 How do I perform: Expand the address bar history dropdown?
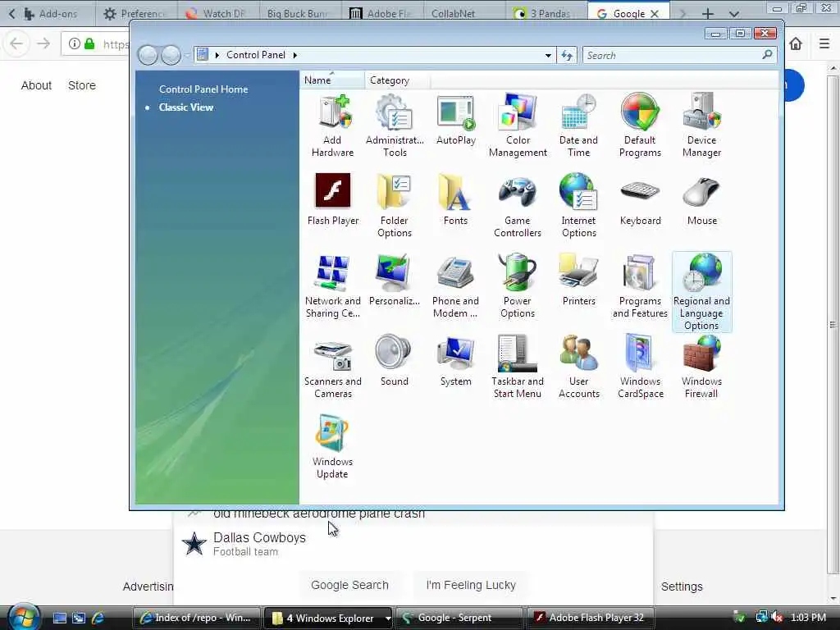click(548, 55)
